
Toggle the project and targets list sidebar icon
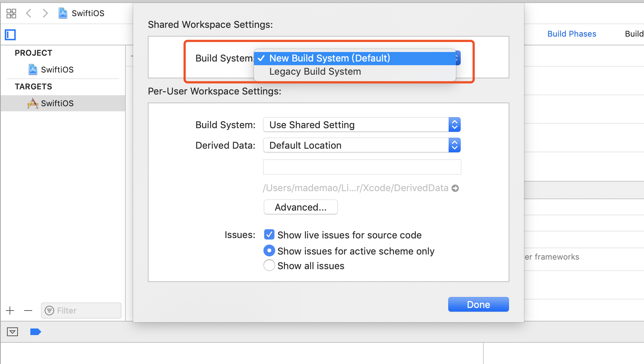pos(10,35)
